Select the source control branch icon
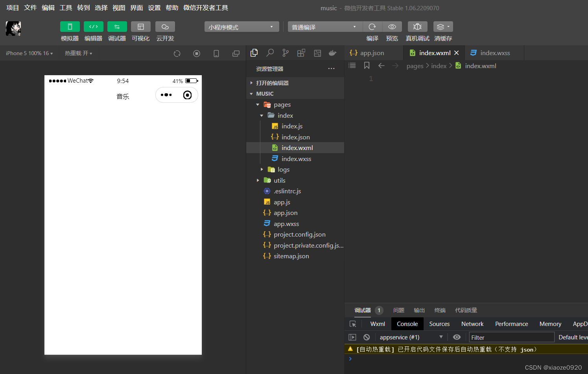 pyautogui.click(x=286, y=53)
